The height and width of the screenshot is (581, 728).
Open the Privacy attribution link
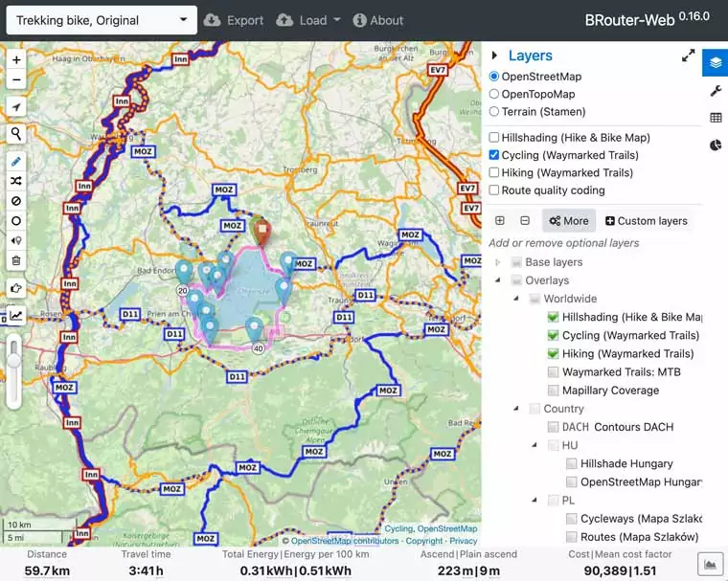463,541
